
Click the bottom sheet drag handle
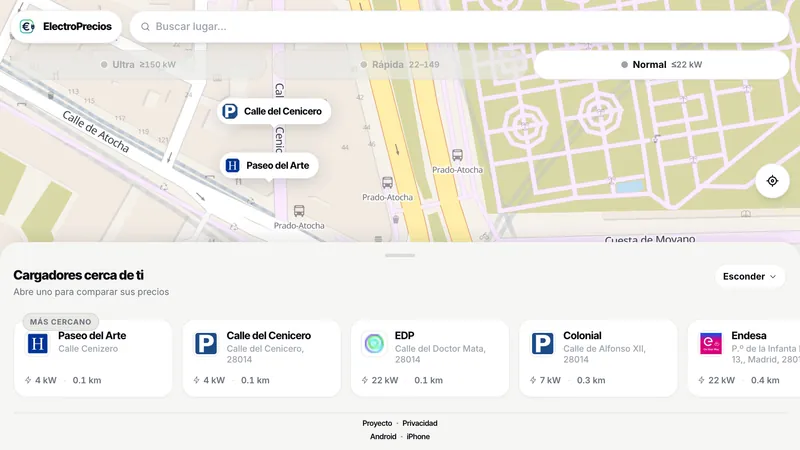point(400,255)
